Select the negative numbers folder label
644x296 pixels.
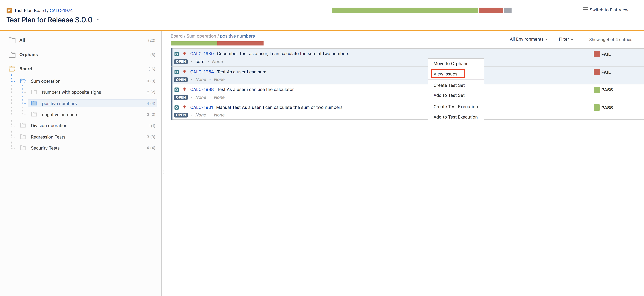pos(60,115)
